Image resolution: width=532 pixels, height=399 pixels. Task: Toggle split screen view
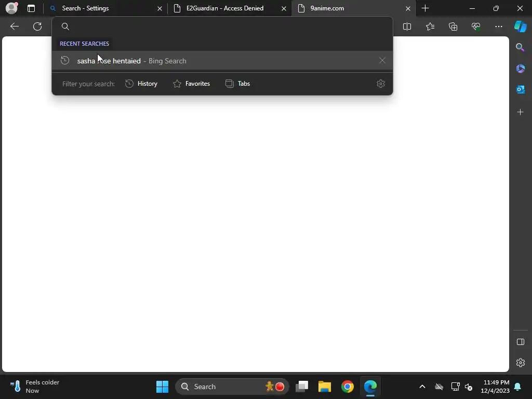407,26
